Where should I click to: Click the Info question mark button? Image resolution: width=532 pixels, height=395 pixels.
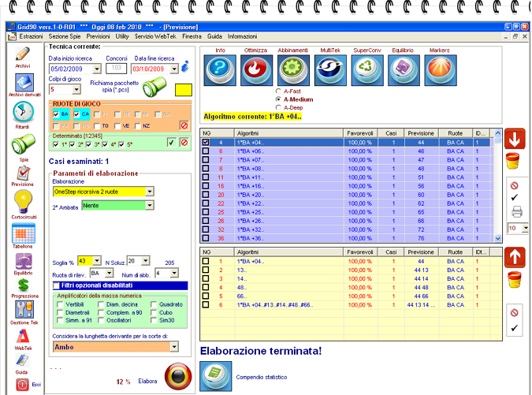[x=220, y=70]
